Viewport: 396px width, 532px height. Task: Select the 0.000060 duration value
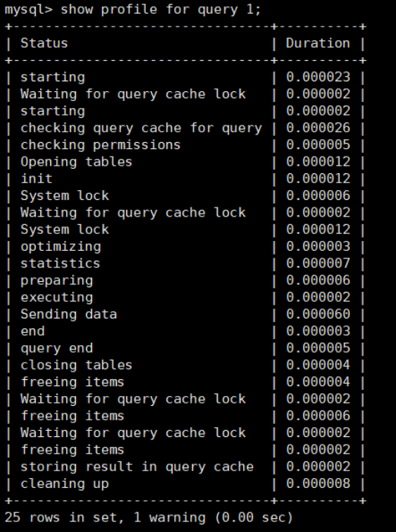pos(318,315)
